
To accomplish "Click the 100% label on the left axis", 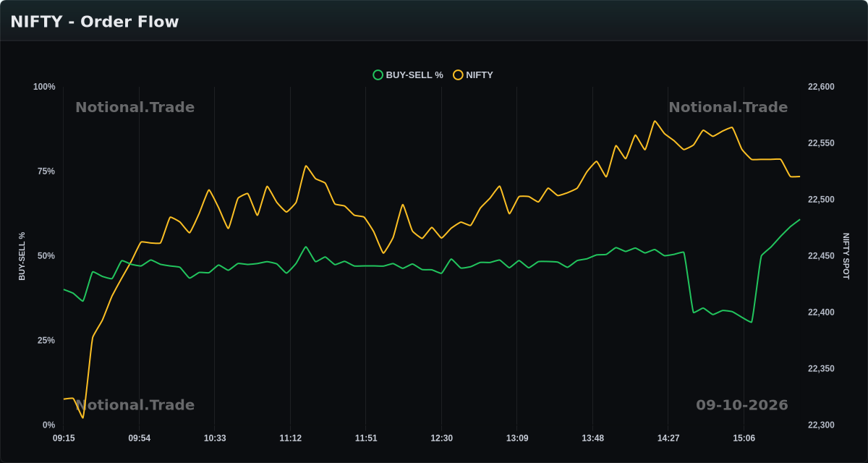I will 44,87.
